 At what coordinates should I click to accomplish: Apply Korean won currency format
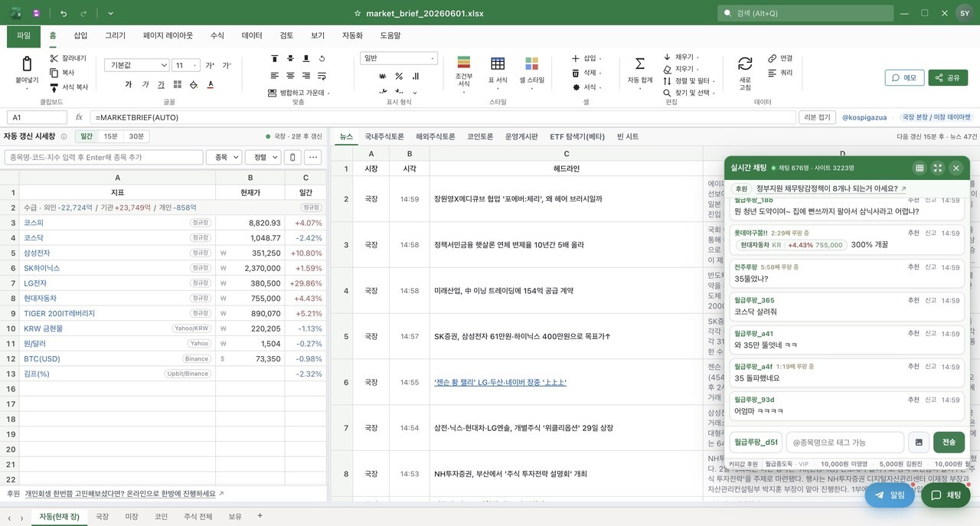(382, 76)
